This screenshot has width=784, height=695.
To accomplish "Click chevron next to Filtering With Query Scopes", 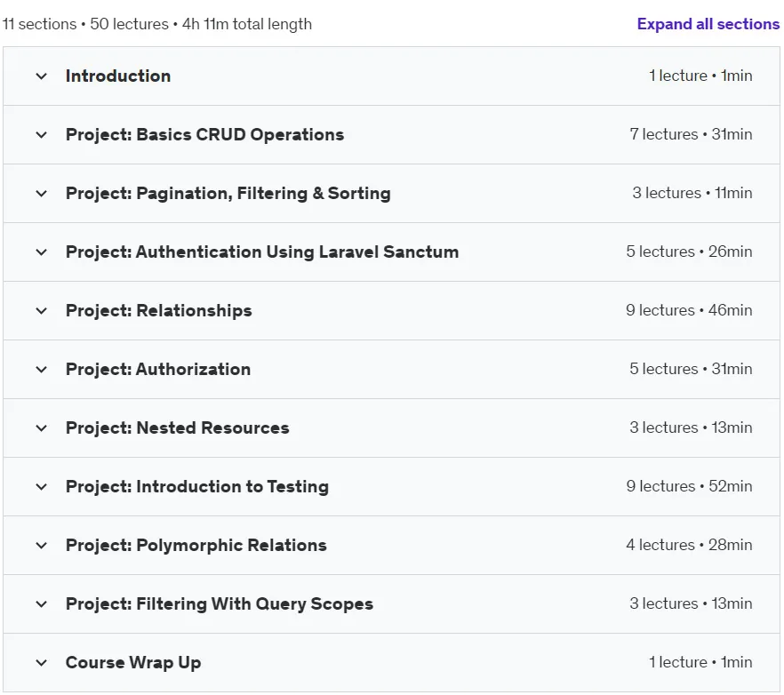I will tap(42, 604).
